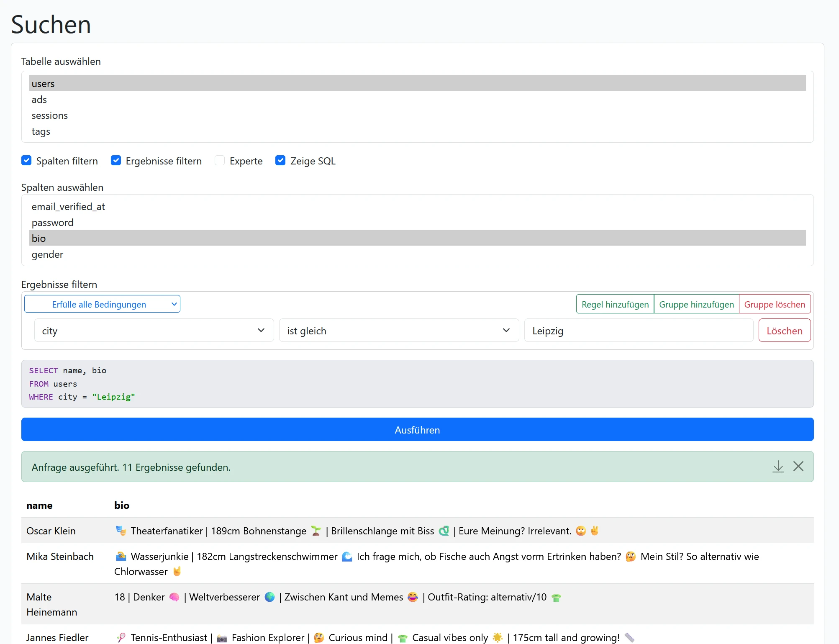Click Gruppe löschen button
This screenshot has width=839, height=644.
(775, 304)
